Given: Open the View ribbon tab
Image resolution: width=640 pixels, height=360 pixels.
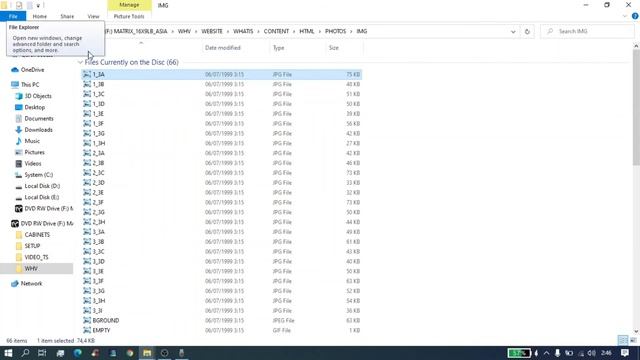Looking at the screenshot, I should point(93,16).
